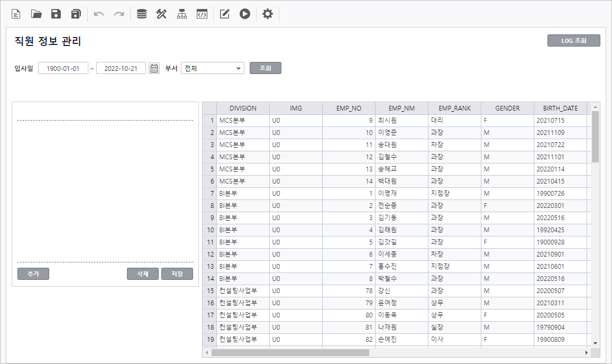Open settings with the gear icon
This screenshot has width=612, height=364.
tap(268, 14)
